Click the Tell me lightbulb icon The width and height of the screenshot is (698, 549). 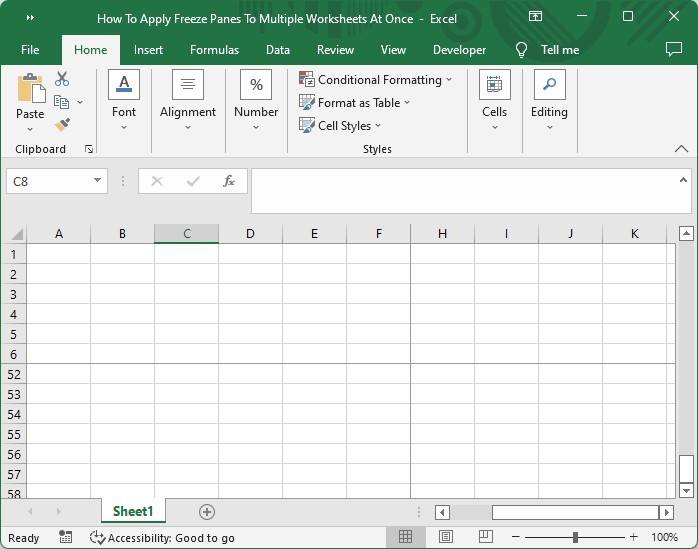521,50
